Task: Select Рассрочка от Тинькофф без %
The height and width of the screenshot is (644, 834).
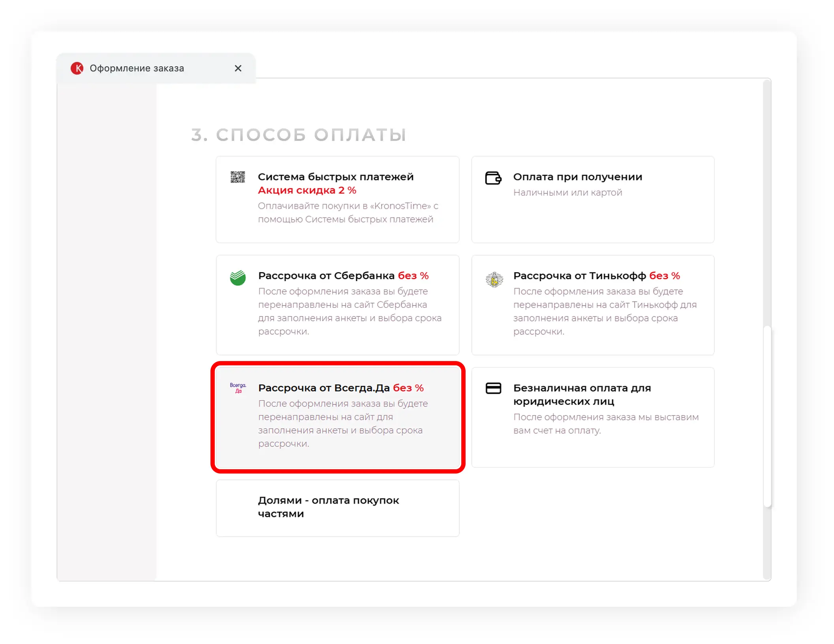Action: pyautogui.click(x=593, y=305)
